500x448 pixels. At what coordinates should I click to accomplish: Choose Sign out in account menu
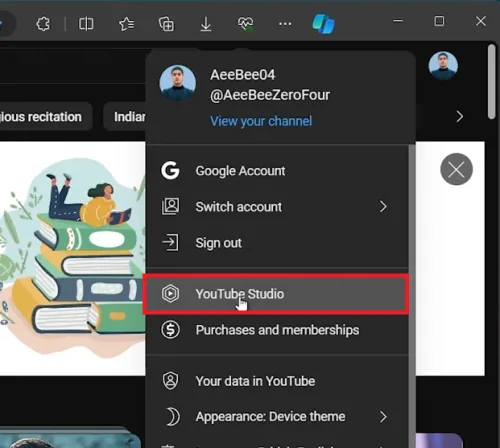click(x=277, y=243)
